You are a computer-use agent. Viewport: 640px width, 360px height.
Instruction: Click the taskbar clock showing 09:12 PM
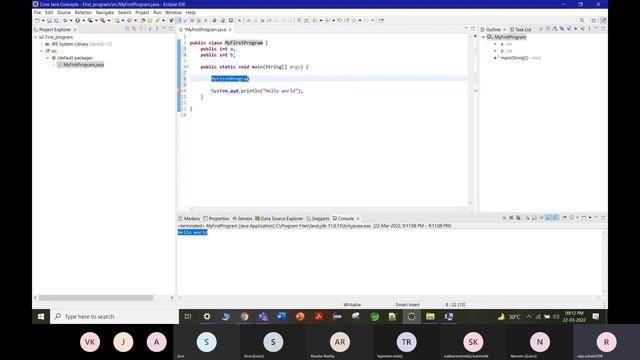pyautogui.click(x=574, y=316)
